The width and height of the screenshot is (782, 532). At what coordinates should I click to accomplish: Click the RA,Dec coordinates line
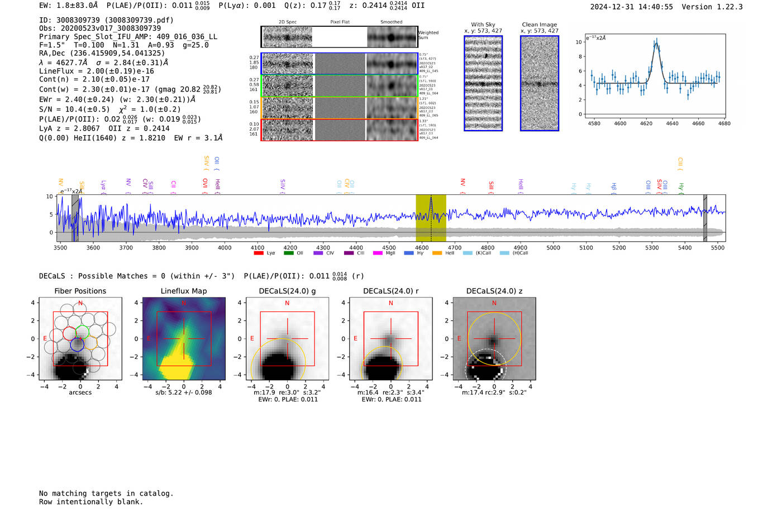click(102, 53)
